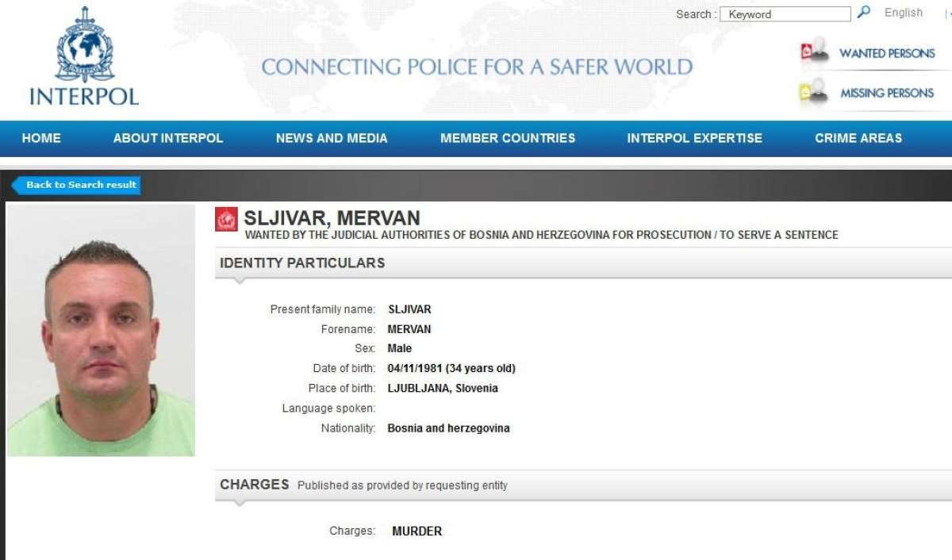Image resolution: width=952 pixels, height=560 pixels.
Task: Open the Wanted Persons icon
Action: (x=813, y=52)
